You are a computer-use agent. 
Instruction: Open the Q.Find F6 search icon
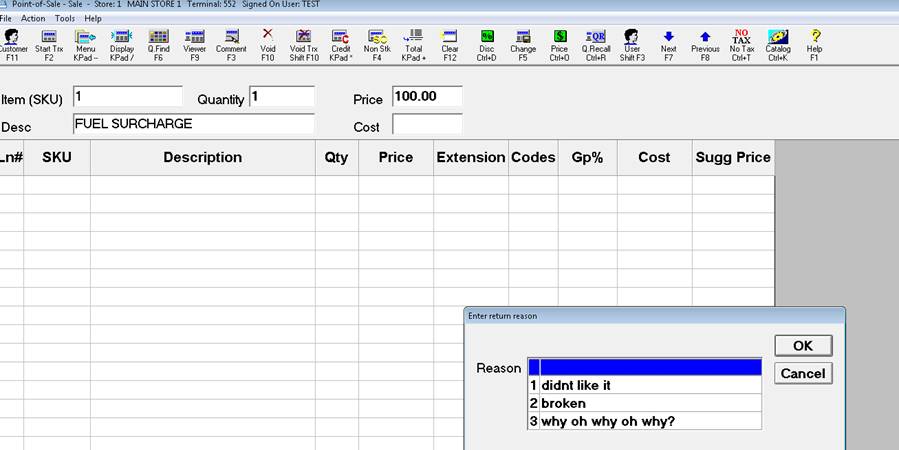[x=158, y=45]
